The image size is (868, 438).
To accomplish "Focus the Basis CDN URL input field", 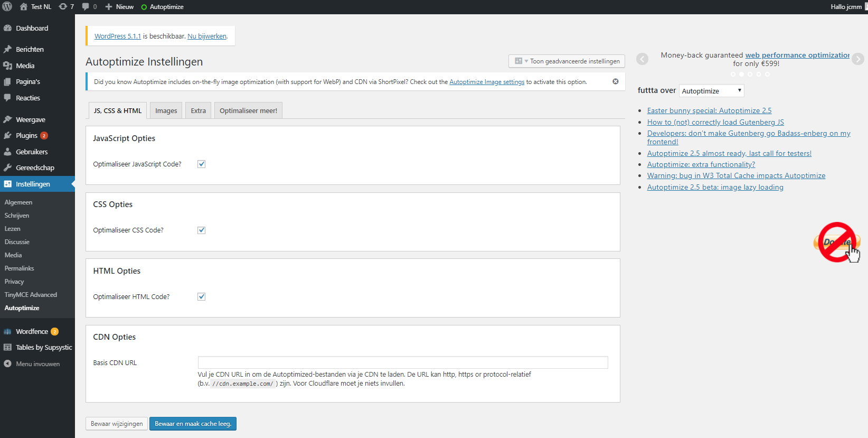I will click(403, 362).
